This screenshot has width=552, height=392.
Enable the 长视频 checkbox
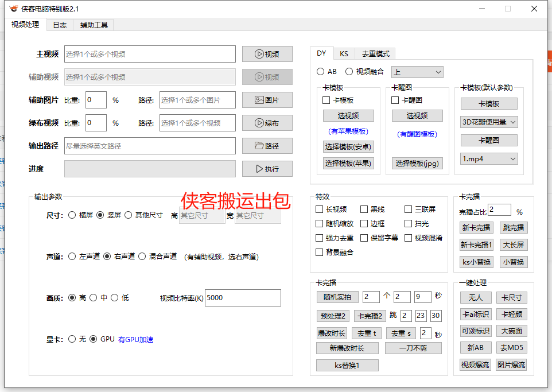click(320, 209)
